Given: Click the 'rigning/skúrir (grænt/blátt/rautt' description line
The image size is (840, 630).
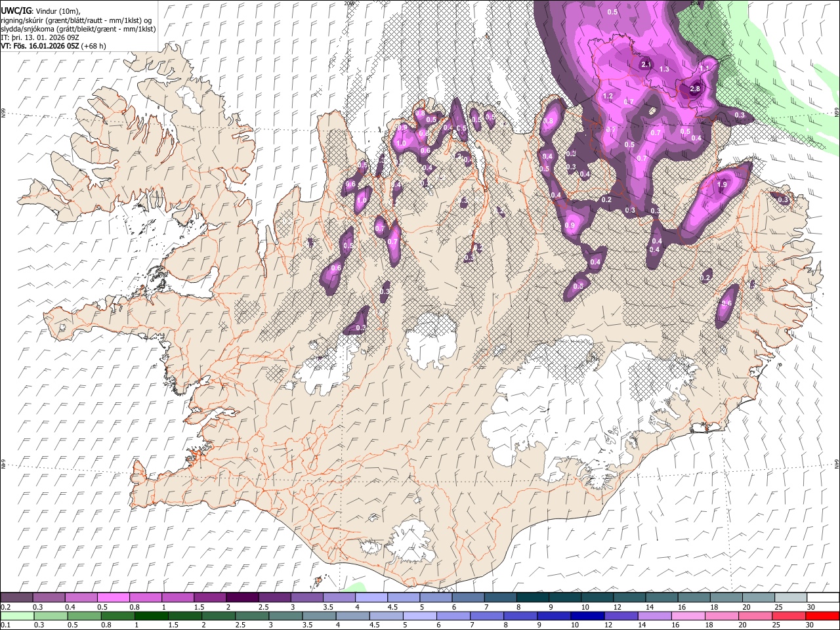Looking at the screenshot, I should [x=76, y=20].
